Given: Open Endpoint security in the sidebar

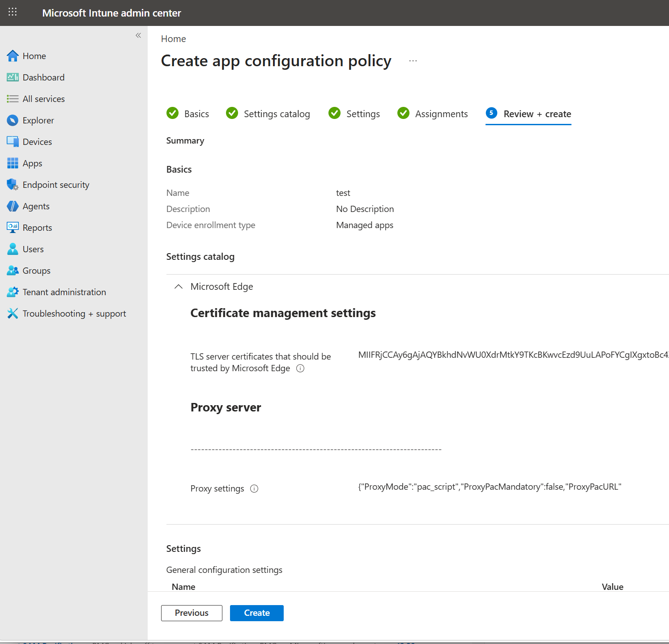Looking at the screenshot, I should click(56, 185).
